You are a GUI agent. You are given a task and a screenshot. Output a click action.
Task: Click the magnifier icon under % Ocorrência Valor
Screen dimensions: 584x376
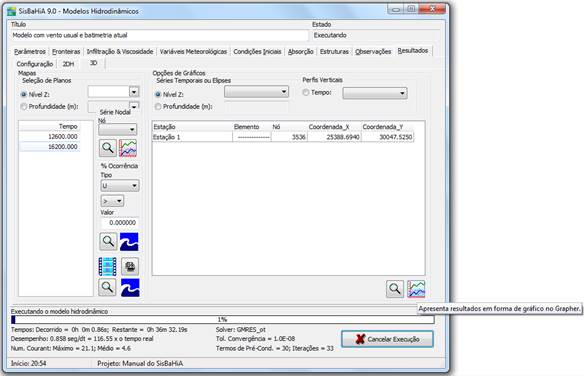tap(108, 242)
